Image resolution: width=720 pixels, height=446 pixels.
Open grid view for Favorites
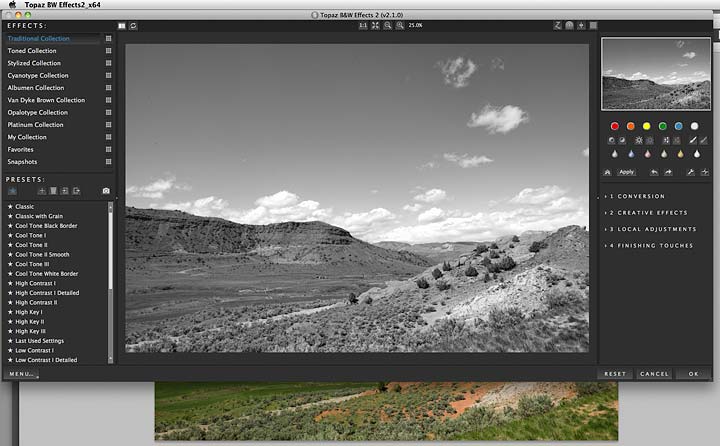pos(108,149)
